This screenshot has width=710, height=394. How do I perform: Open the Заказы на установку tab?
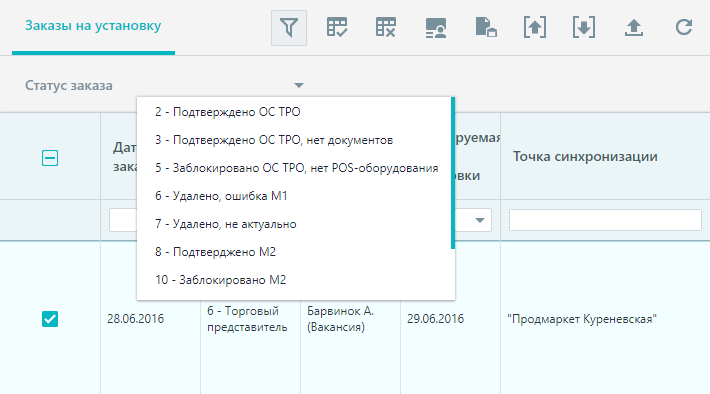click(x=93, y=26)
